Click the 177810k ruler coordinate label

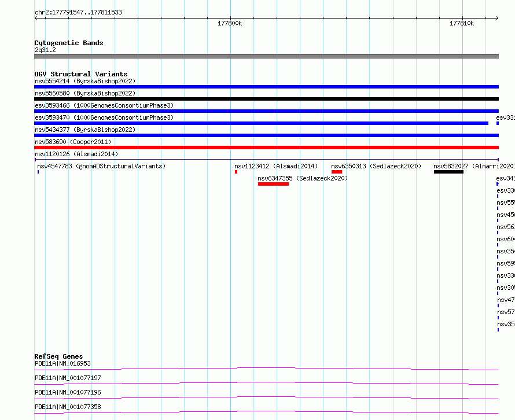tap(462, 23)
